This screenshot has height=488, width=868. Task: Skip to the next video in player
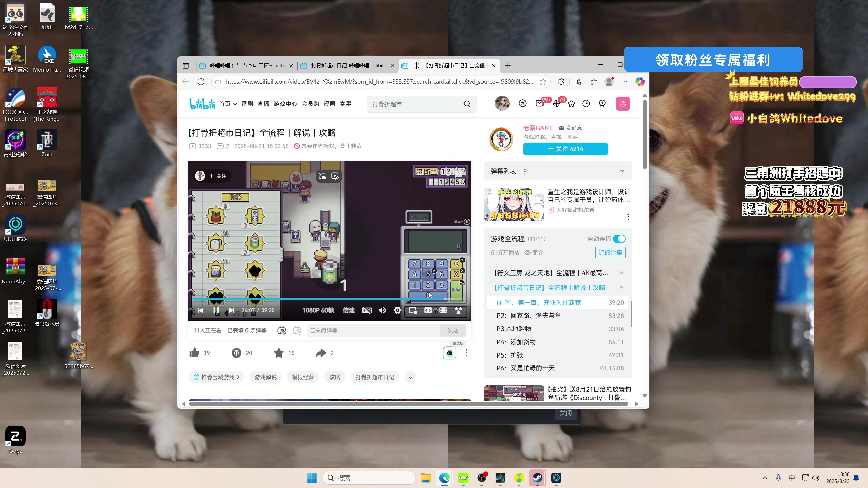click(x=231, y=310)
